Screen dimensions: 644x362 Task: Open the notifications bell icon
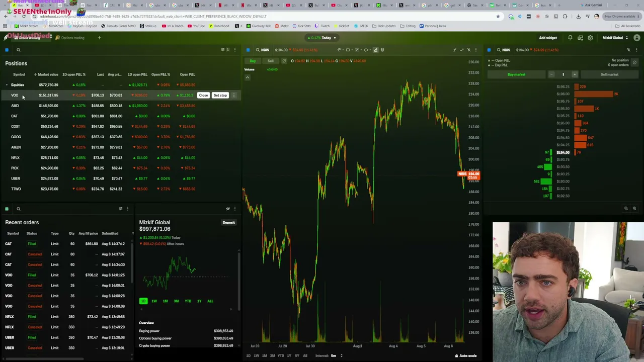(570, 38)
